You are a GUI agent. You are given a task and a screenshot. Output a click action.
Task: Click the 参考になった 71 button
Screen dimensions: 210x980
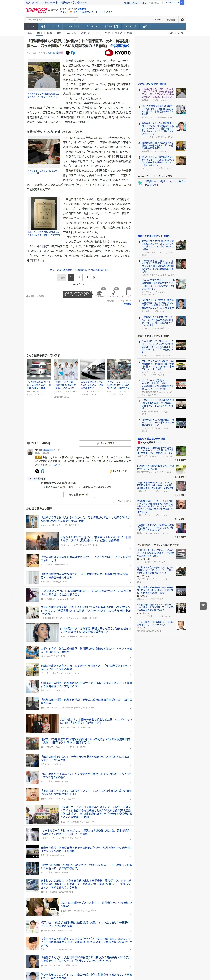coord(119,471)
